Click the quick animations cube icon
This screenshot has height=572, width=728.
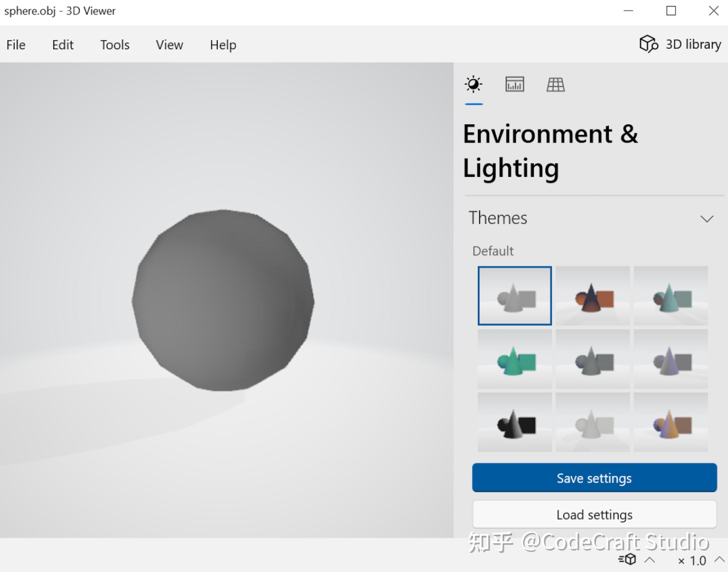628,559
